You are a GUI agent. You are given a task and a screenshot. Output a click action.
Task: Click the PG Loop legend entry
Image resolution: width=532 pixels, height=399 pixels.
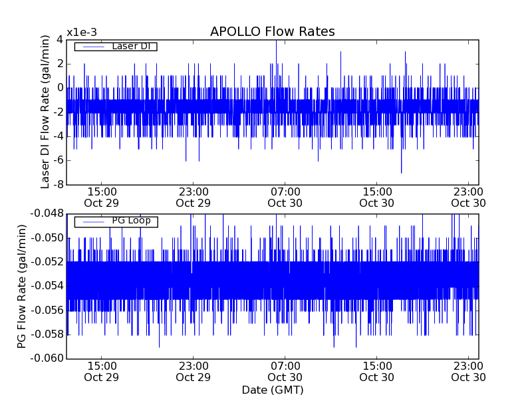click(x=116, y=221)
